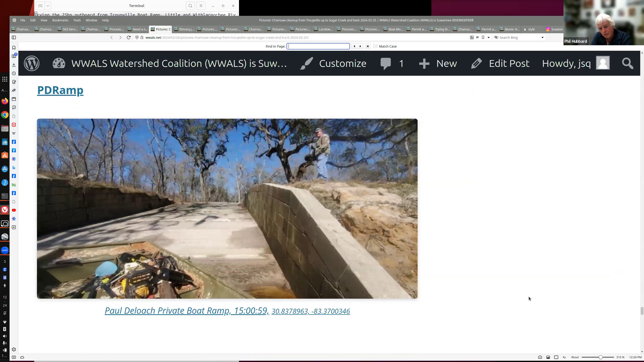Viewport: 644px width, 362px height.
Task: Open Reader View icon in address bar
Action: (477, 37)
